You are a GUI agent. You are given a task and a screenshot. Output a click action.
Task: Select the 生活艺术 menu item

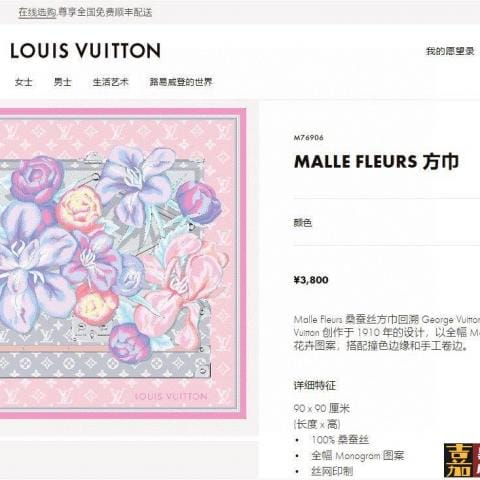pyautogui.click(x=111, y=82)
